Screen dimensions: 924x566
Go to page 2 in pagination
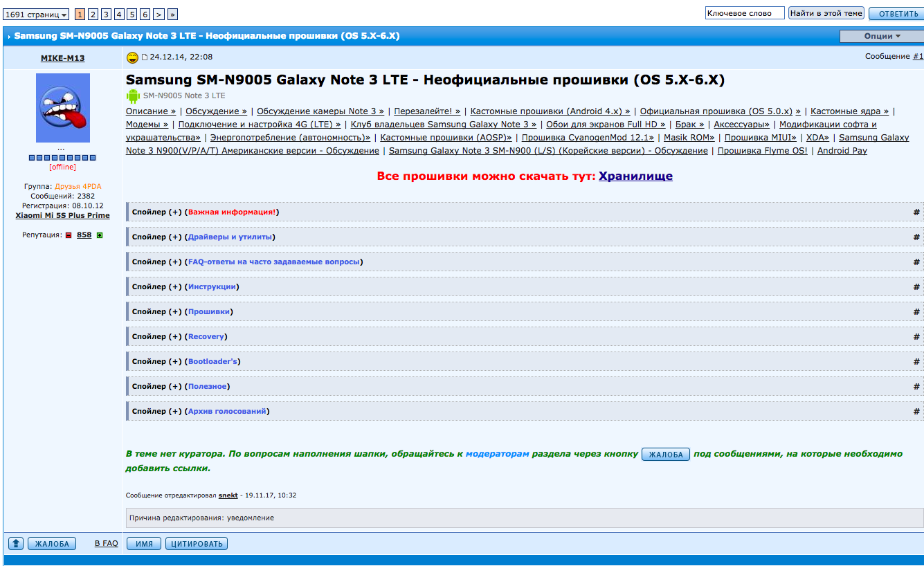coord(93,14)
